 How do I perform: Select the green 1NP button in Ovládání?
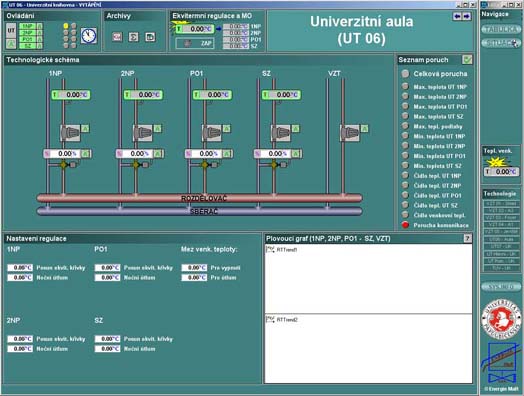click(x=28, y=26)
